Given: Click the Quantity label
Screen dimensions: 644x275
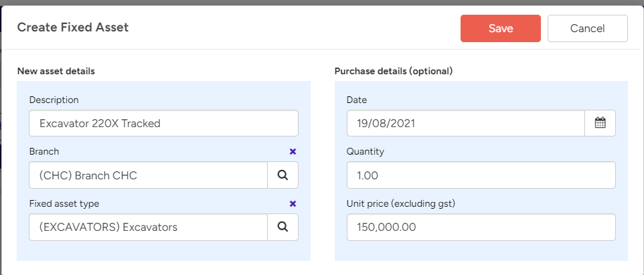Looking at the screenshot, I should [365, 151].
